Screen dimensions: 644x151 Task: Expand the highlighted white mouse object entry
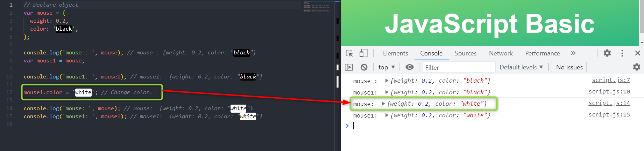tap(383, 104)
